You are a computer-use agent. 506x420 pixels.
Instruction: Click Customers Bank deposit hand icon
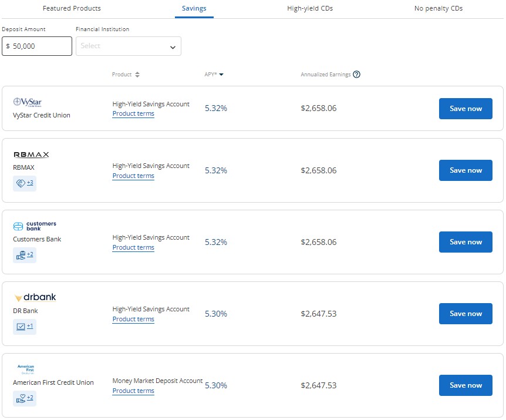(21, 255)
